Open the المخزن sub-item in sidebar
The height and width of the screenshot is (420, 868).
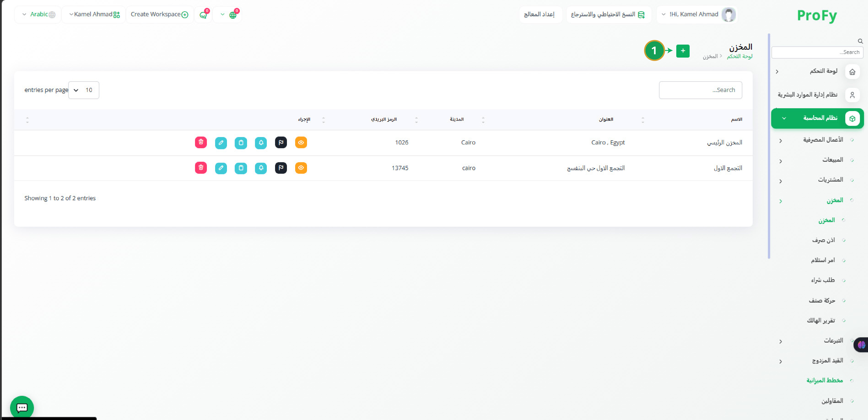click(826, 220)
